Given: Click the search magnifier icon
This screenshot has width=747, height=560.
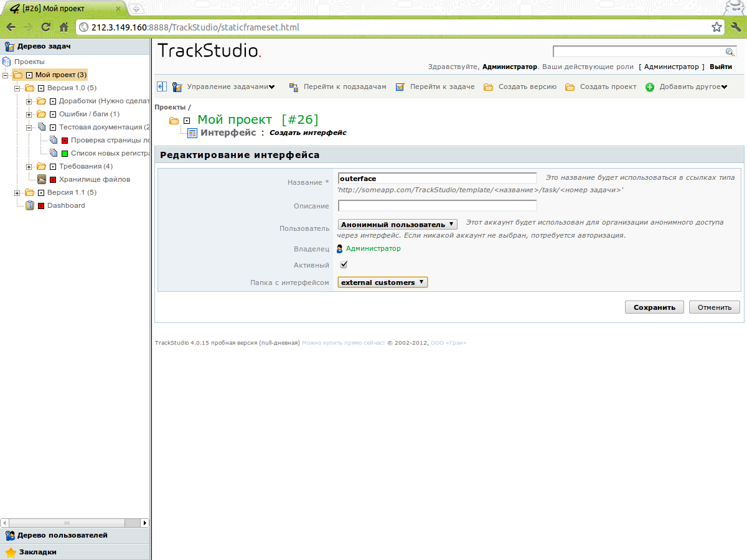Looking at the screenshot, I should [730, 52].
